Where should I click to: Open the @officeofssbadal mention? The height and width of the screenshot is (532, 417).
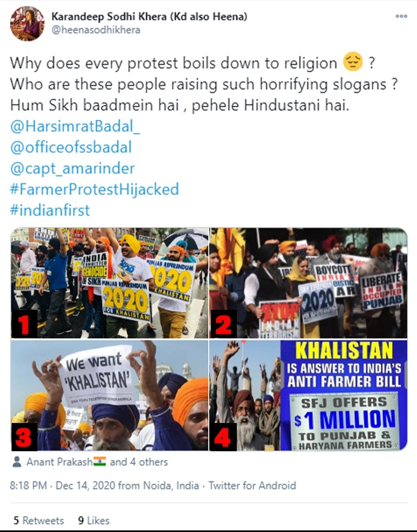coord(71,147)
